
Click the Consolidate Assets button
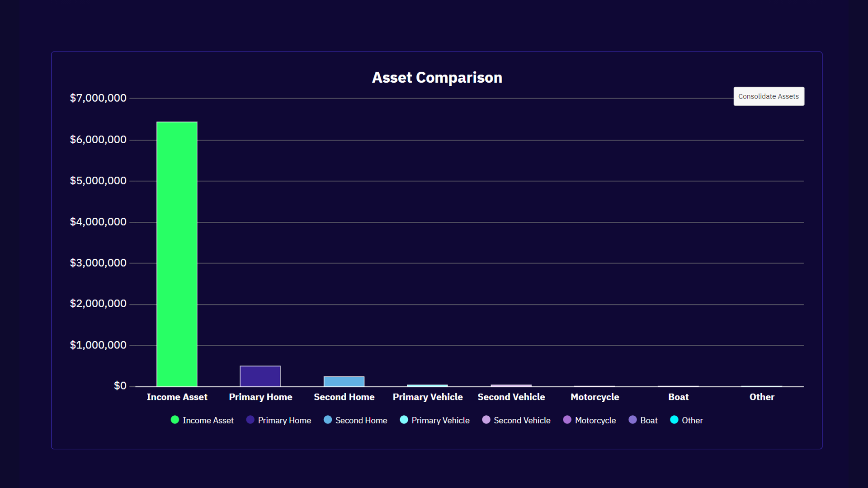tap(769, 96)
